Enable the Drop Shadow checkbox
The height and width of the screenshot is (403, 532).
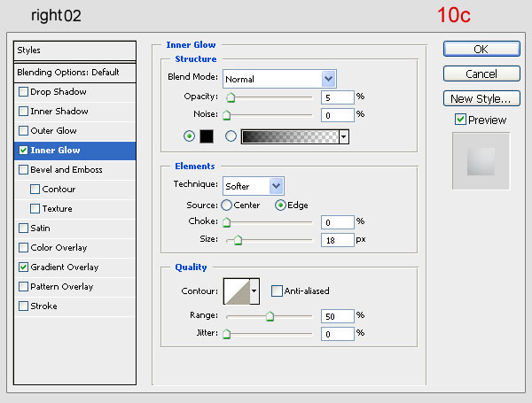pyautogui.click(x=23, y=92)
